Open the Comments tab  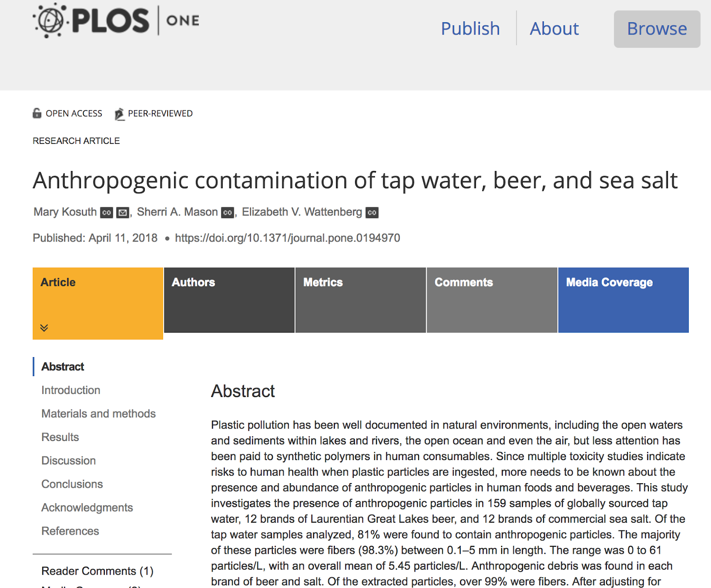(x=491, y=300)
